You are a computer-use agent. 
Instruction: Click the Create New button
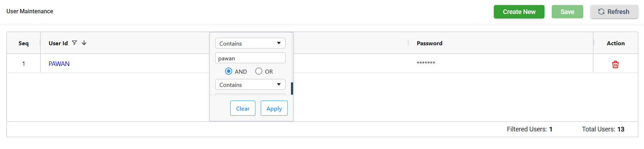point(519,12)
